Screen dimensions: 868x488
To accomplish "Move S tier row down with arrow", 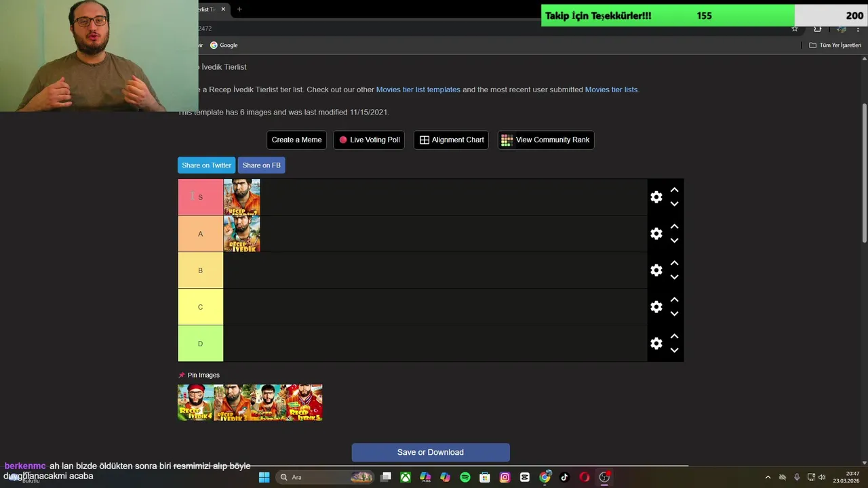I will coord(674,204).
